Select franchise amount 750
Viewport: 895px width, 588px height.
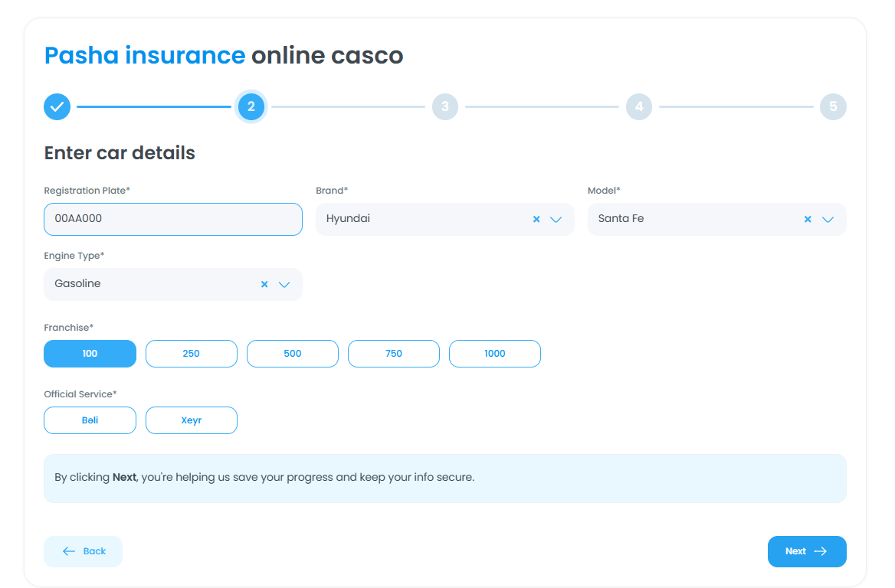pos(394,354)
